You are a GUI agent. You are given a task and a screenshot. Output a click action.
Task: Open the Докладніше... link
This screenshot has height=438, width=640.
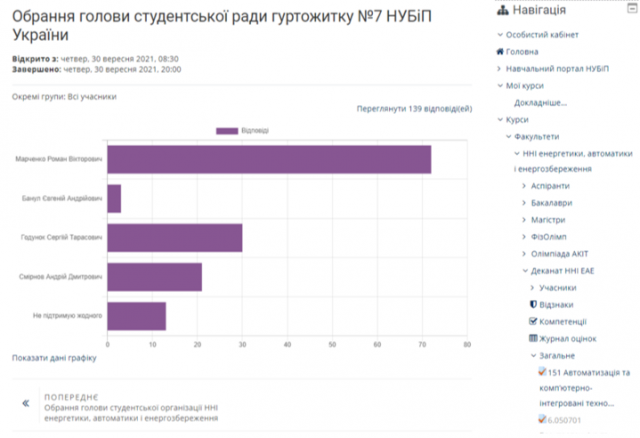tap(540, 103)
